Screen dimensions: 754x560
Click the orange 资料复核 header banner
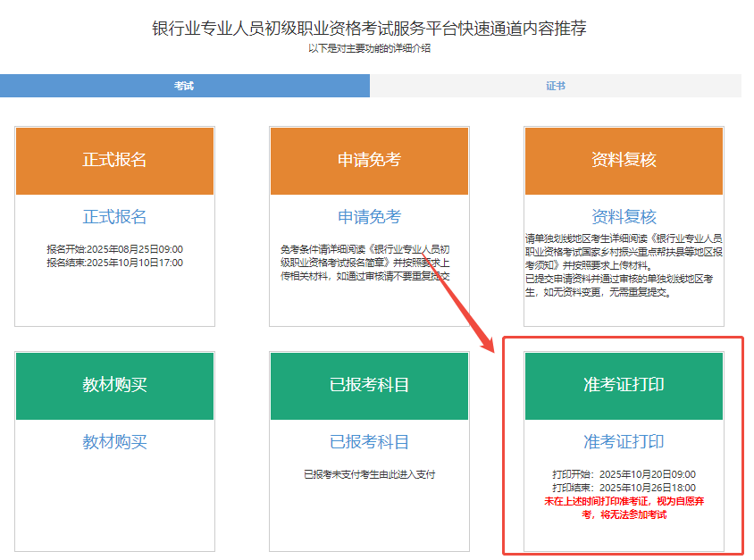(624, 161)
